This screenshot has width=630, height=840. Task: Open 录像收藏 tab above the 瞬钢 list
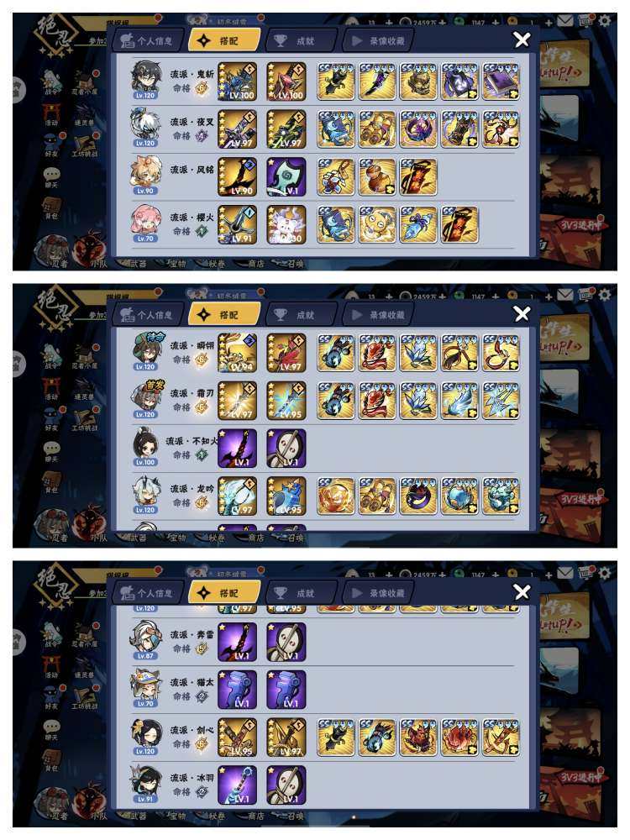[x=378, y=315]
